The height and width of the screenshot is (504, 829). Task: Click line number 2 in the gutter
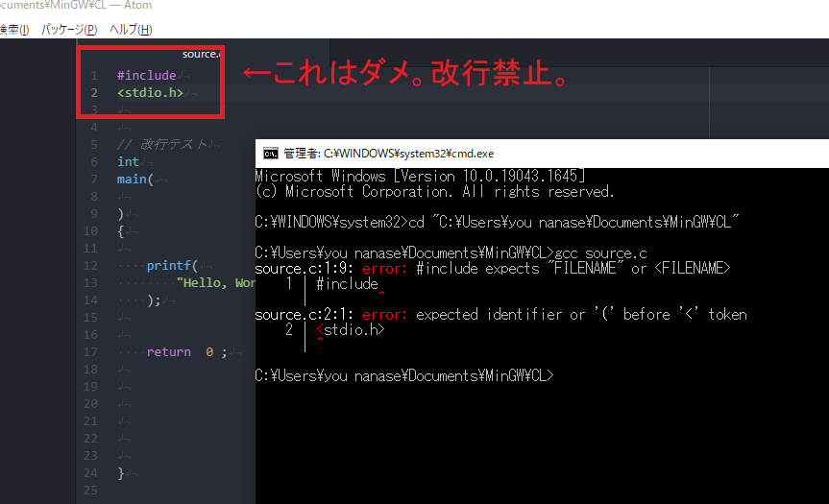[94, 93]
